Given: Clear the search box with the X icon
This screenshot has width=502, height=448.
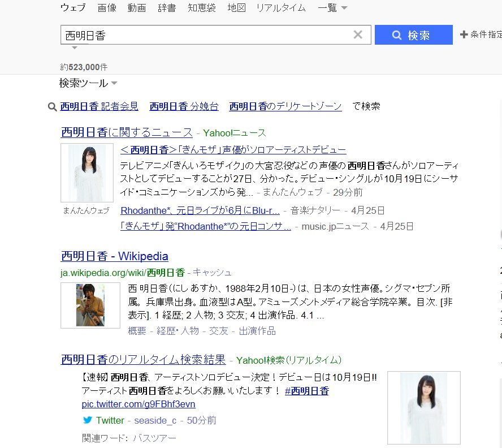Looking at the screenshot, I should (358, 35).
